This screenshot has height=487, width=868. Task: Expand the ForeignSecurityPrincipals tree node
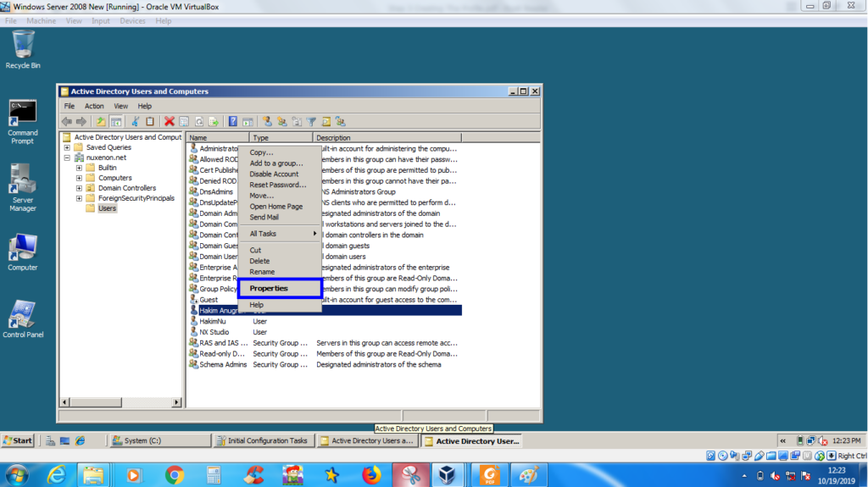click(x=79, y=198)
